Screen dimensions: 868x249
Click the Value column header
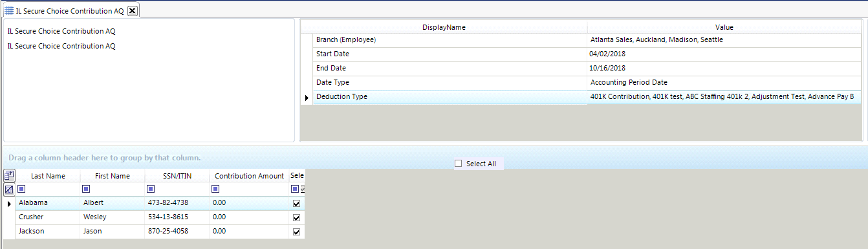tap(724, 27)
